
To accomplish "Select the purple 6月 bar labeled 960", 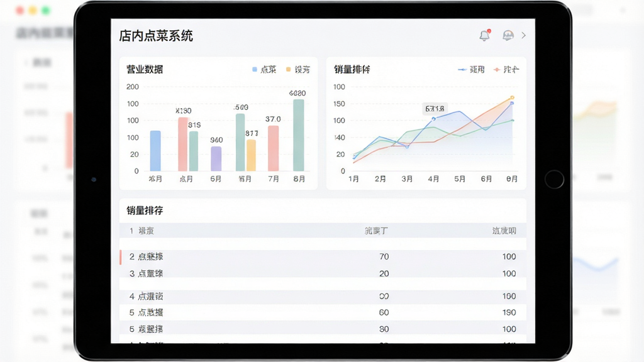I will point(216,159).
